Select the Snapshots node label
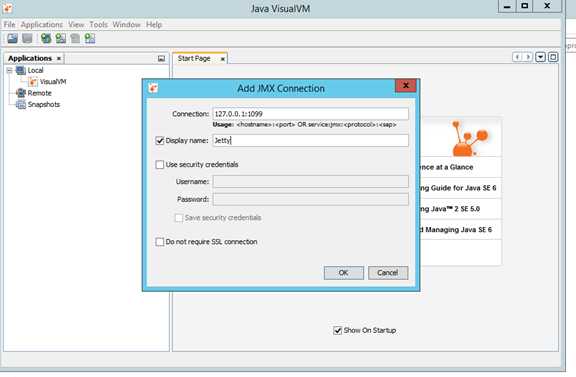The height and width of the screenshot is (377, 576). (43, 104)
